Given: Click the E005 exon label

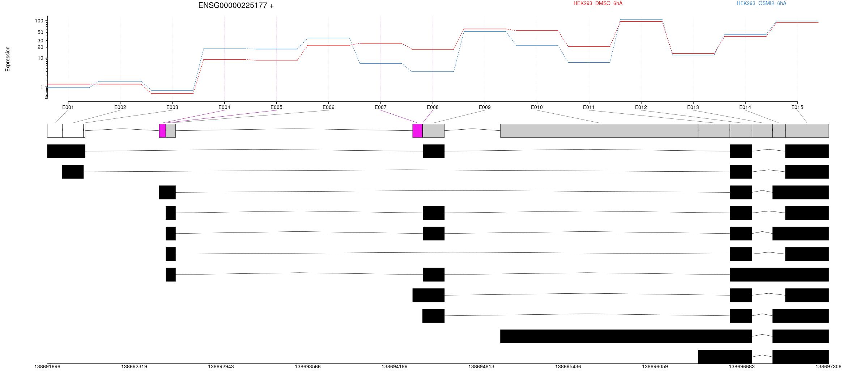Looking at the screenshot, I should pyautogui.click(x=276, y=107).
